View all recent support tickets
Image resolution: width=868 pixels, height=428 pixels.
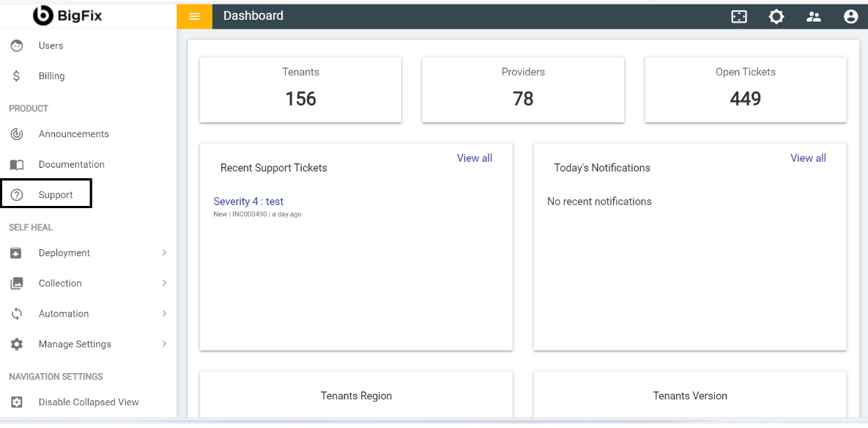pyautogui.click(x=474, y=158)
